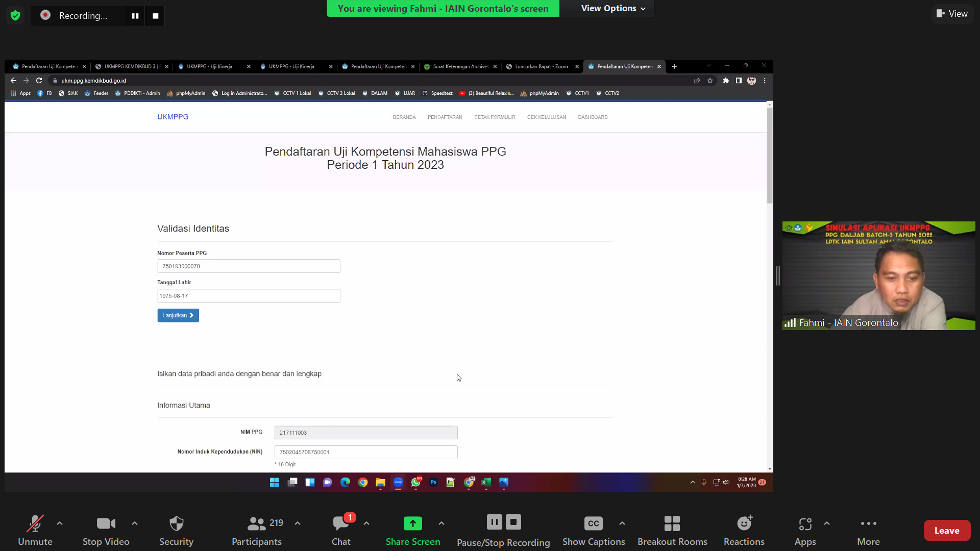Open the Participants panel

pos(257,523)
